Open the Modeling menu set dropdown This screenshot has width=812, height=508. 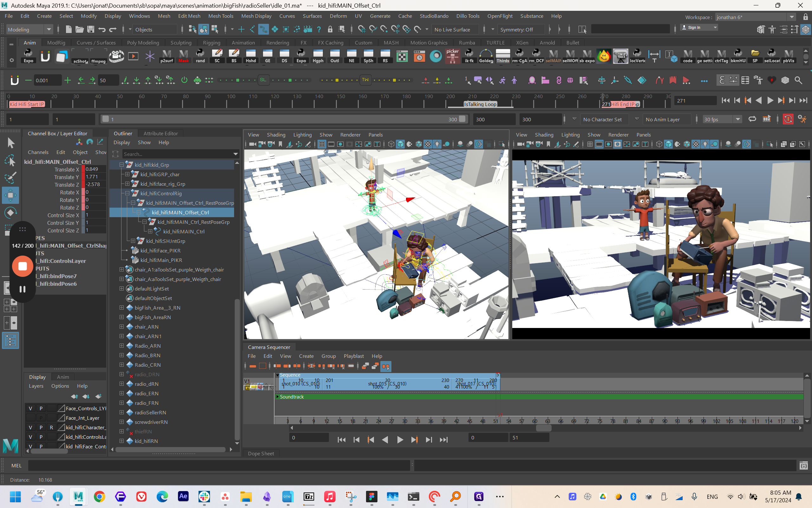29,30
